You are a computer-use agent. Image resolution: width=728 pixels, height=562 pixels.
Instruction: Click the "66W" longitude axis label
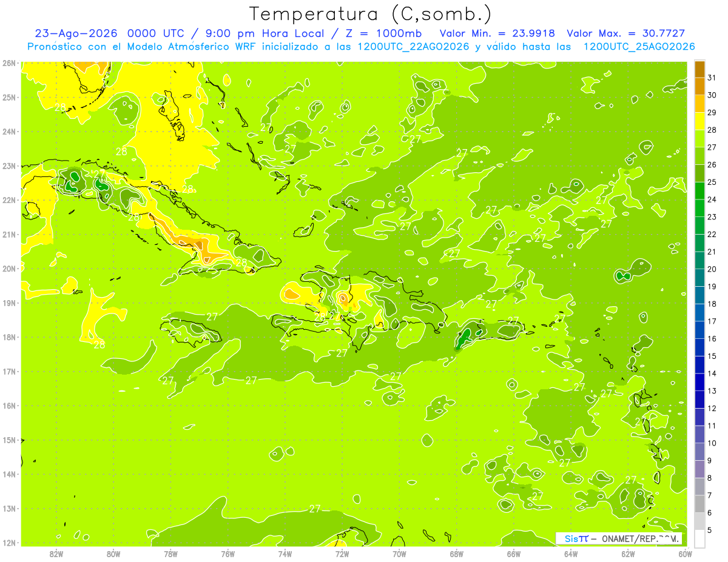pyautogui.click(x=514, y=554)
